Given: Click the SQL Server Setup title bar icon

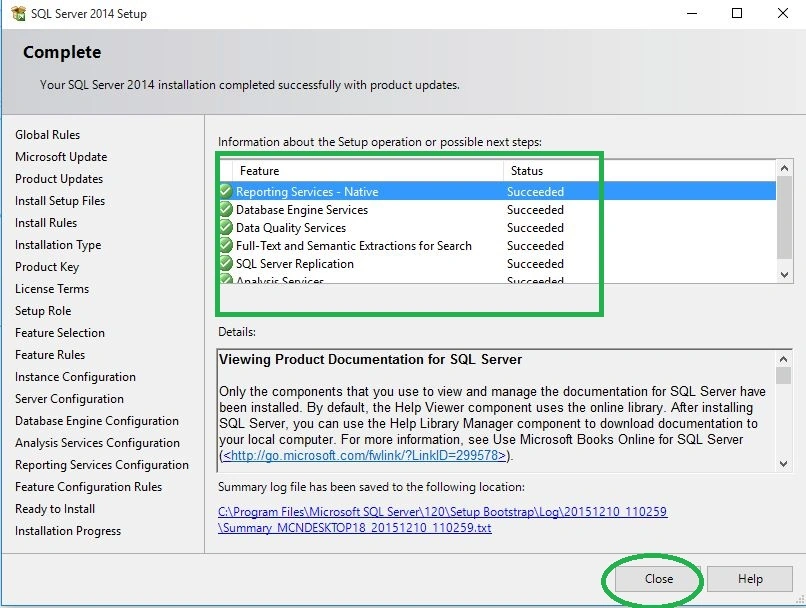Looking at the screenshot, I should click(x=19, y=13).
